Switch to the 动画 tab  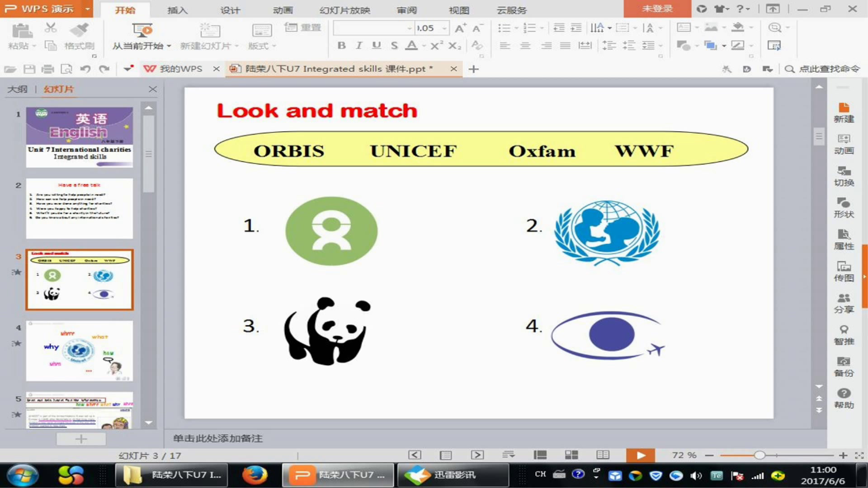click(283, 10)
